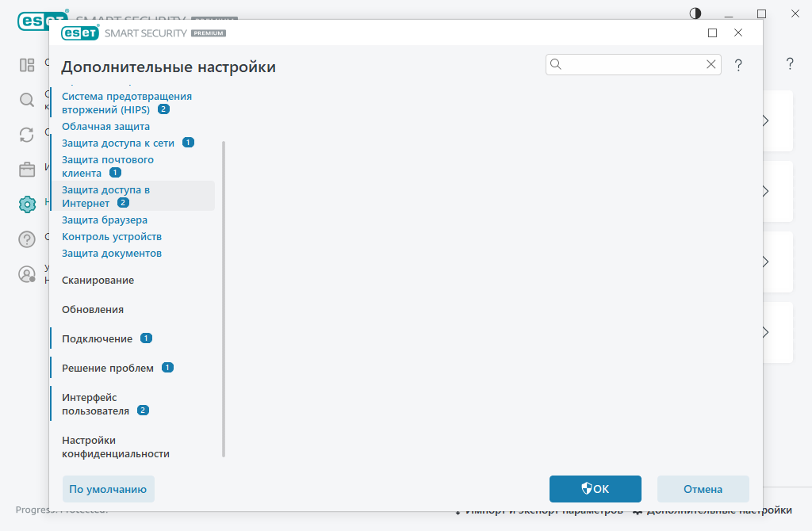Click the settings tree vertical scrollbar
The height and width of the screenshot is (531, 812).
224,299
